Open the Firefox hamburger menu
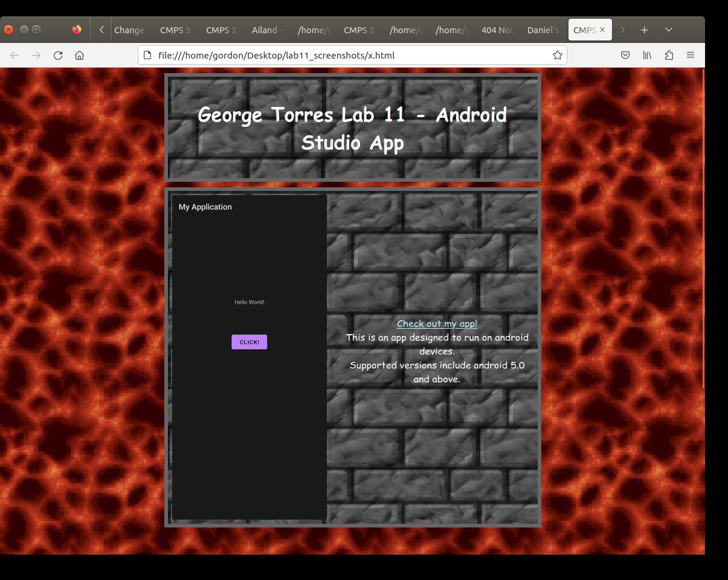This screenshot has height=580, width=728. [x=690, y=56]
